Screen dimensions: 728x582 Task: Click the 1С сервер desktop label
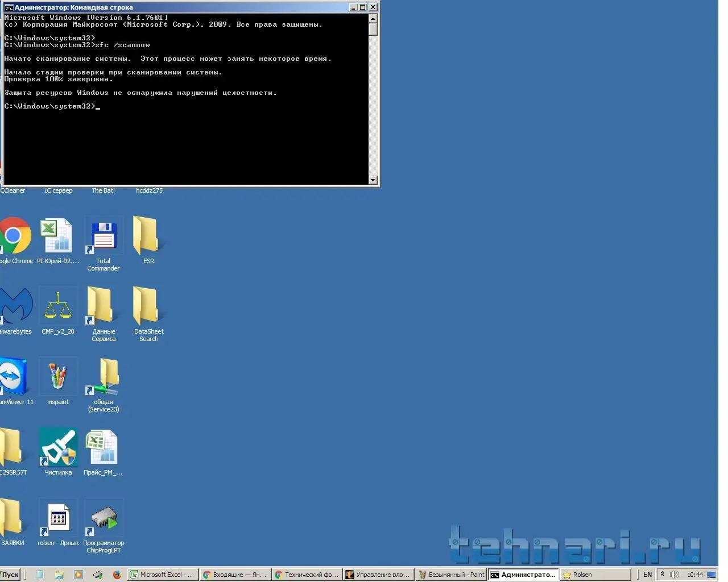pos(58,190)
